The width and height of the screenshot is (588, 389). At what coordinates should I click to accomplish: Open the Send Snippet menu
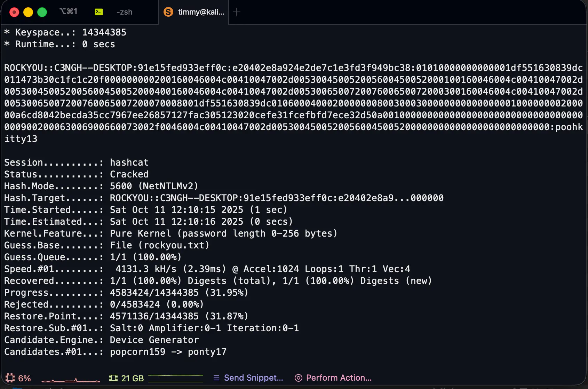tap(253, 378)
